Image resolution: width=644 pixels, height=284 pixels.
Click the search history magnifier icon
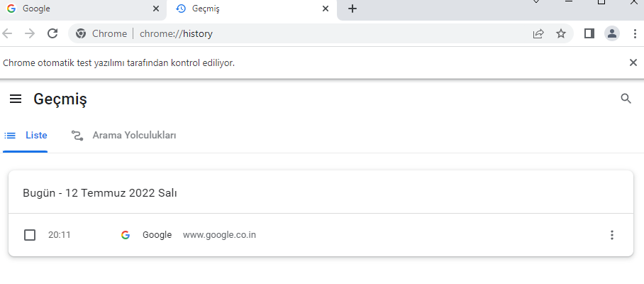tap(626, 99)
